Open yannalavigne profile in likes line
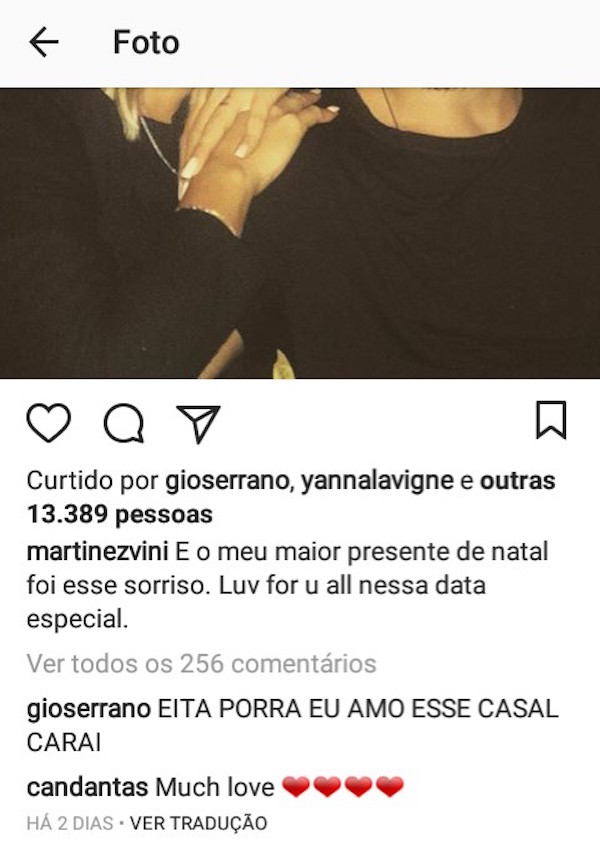 (377, 480)
